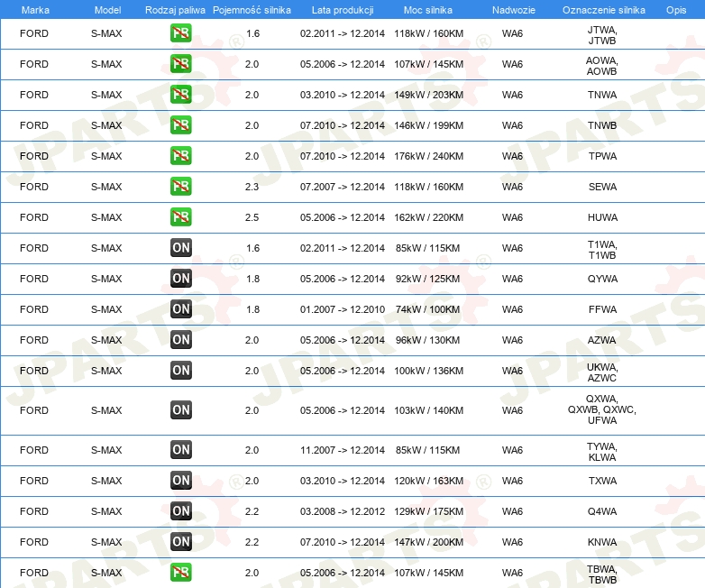Viewport: 705px width, 588px height.
Task: Click the petrol icon in the TNWA row
Action: click(180, 95)
